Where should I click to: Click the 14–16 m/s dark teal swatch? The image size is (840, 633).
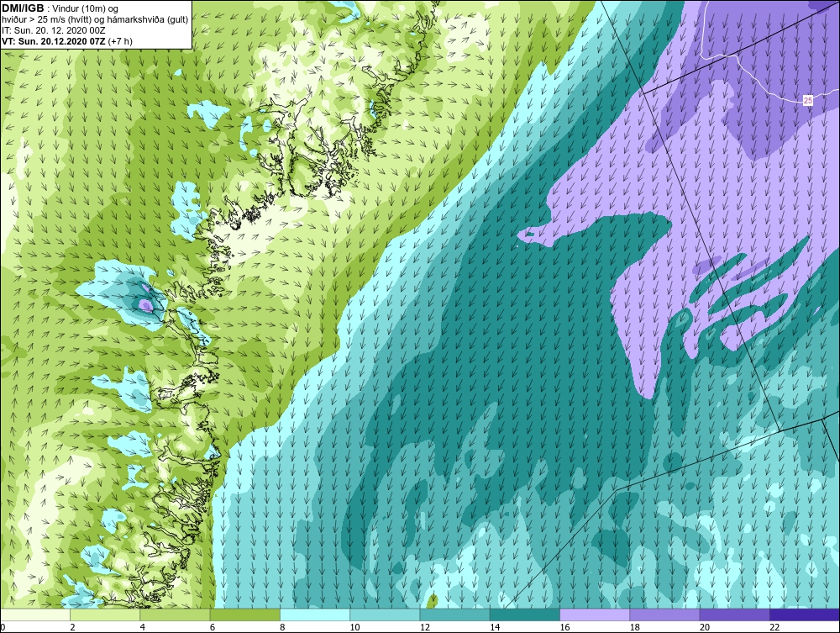click(524, 615)
